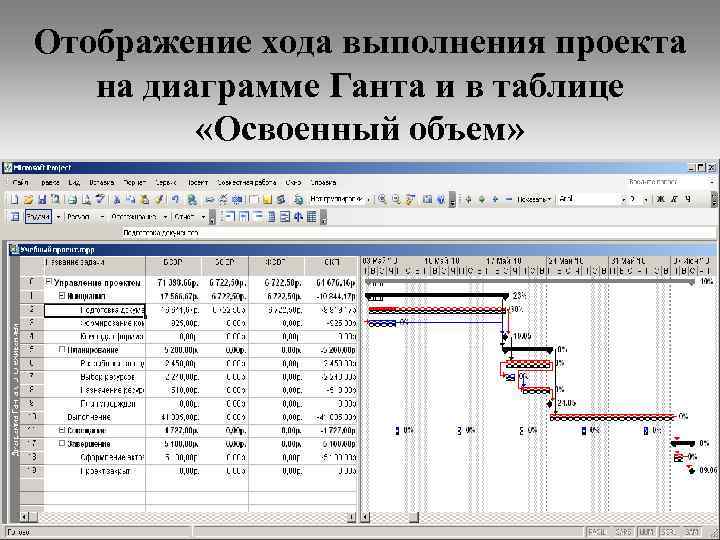Select the Название задачи column header
720x540 pixels.
(95, 266)
